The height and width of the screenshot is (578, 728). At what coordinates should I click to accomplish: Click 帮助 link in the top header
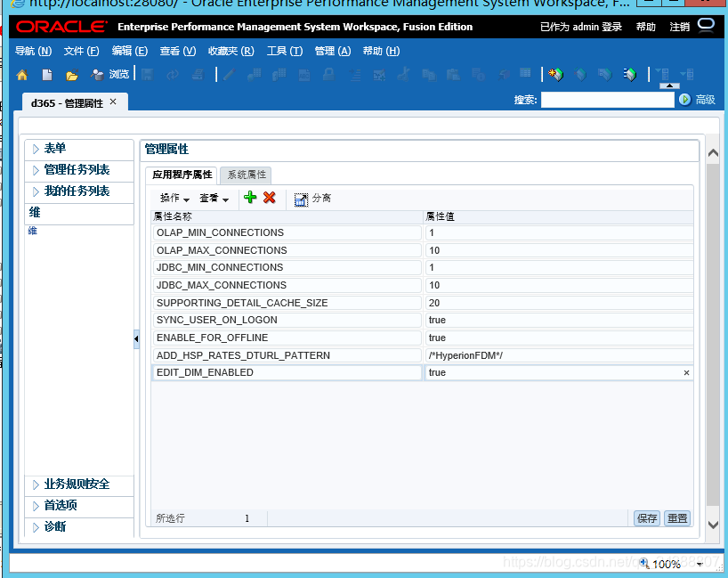pos(646,27)
